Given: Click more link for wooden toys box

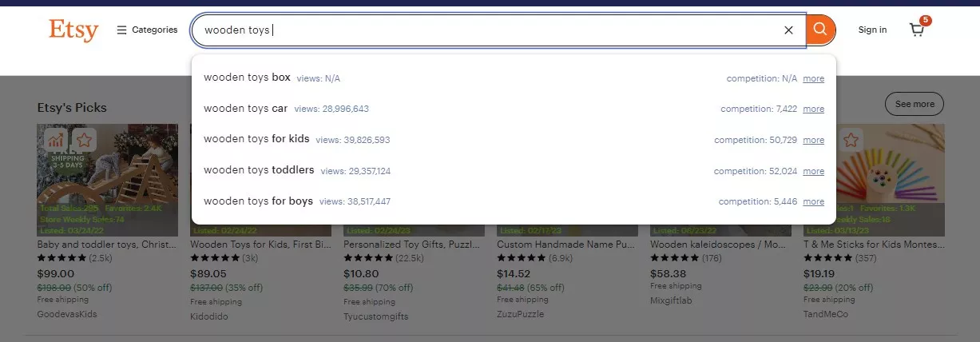Looking at the screenshot, I should tap(813, 78).
